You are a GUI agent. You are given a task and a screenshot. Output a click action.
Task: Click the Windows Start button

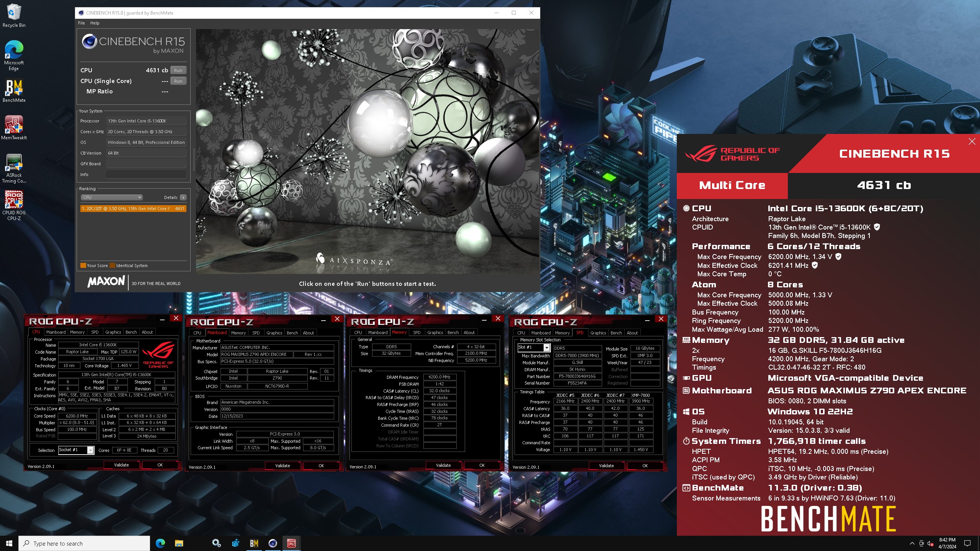tap(9, 543)
